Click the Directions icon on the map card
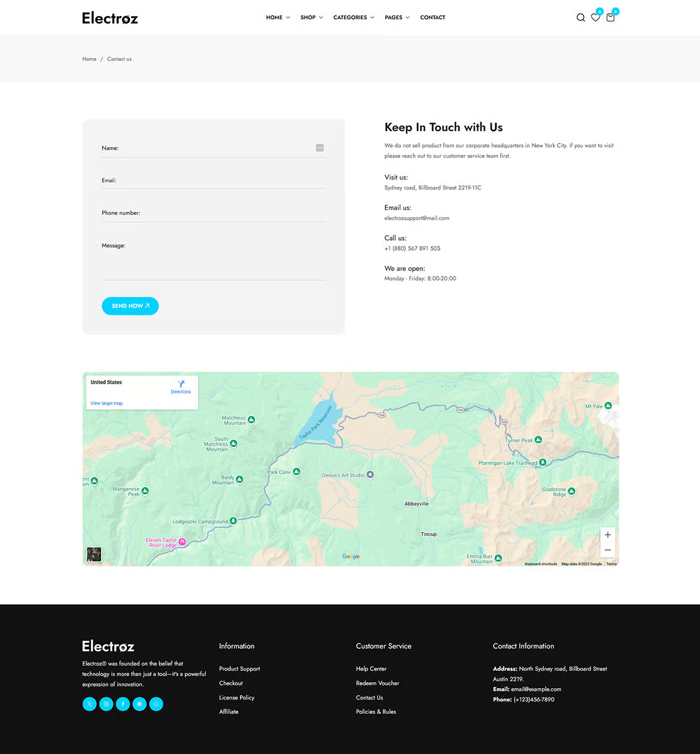700x754 pixels. coord(181,385)
